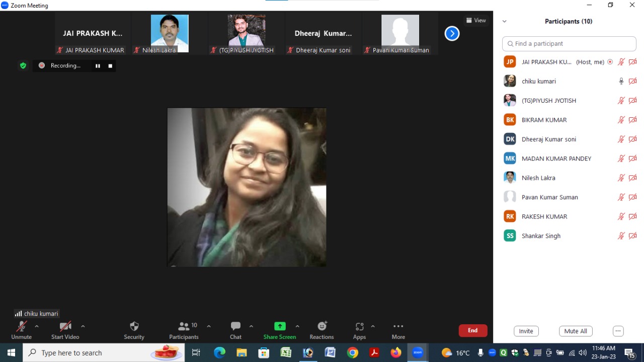Click the BK avatar for BIKRAM KUMAR
This screenshot has width=644, height=362.
pos(510,120)
